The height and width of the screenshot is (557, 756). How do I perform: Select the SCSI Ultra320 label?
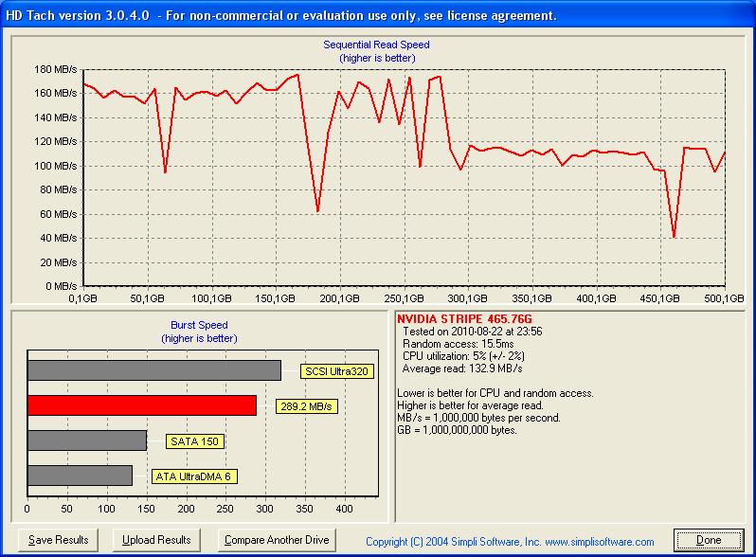(336, 371)
